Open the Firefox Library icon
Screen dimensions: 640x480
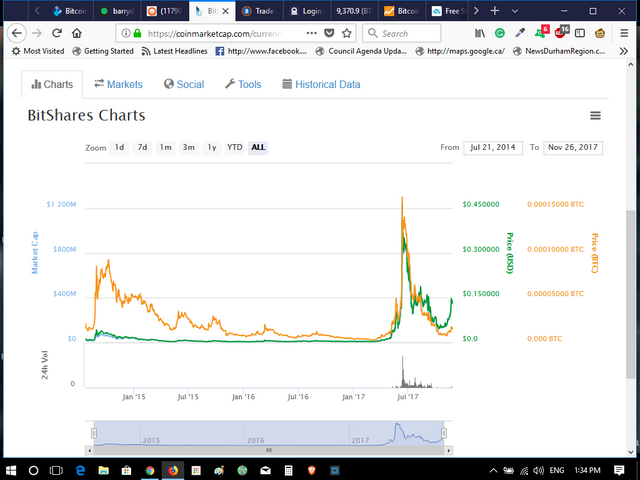[x=480, y=33]
